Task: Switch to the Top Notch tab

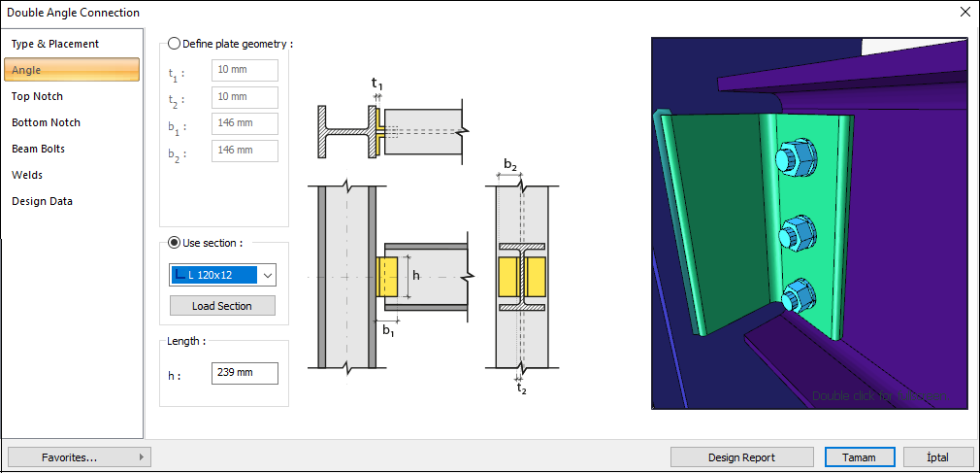Action: [37, 96]
